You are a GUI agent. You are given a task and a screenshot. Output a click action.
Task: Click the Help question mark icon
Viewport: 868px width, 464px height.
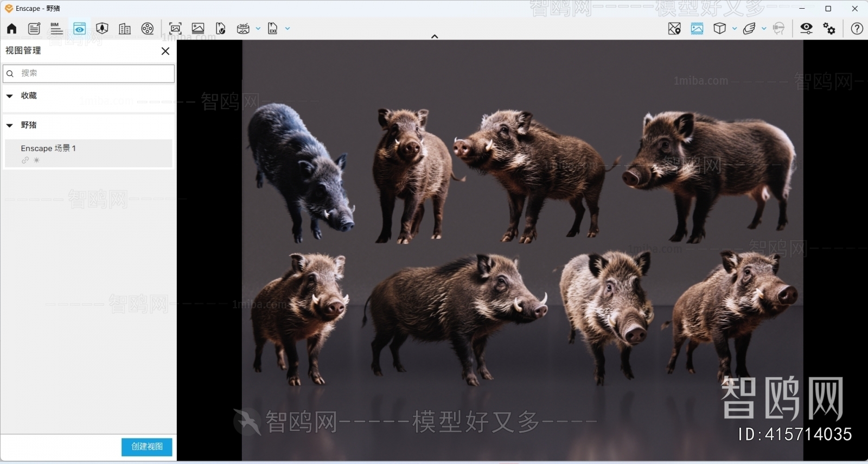pyautogui.click(x=857, y=29)
